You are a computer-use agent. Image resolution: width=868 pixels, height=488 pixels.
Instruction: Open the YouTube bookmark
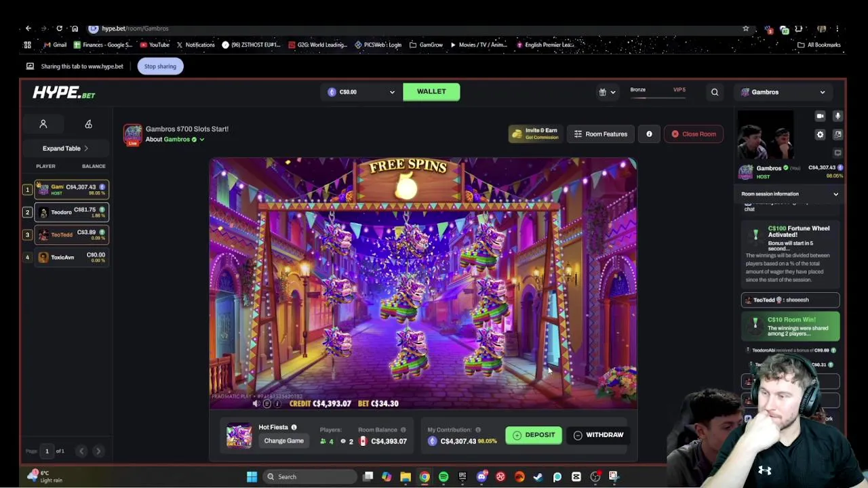155,45
